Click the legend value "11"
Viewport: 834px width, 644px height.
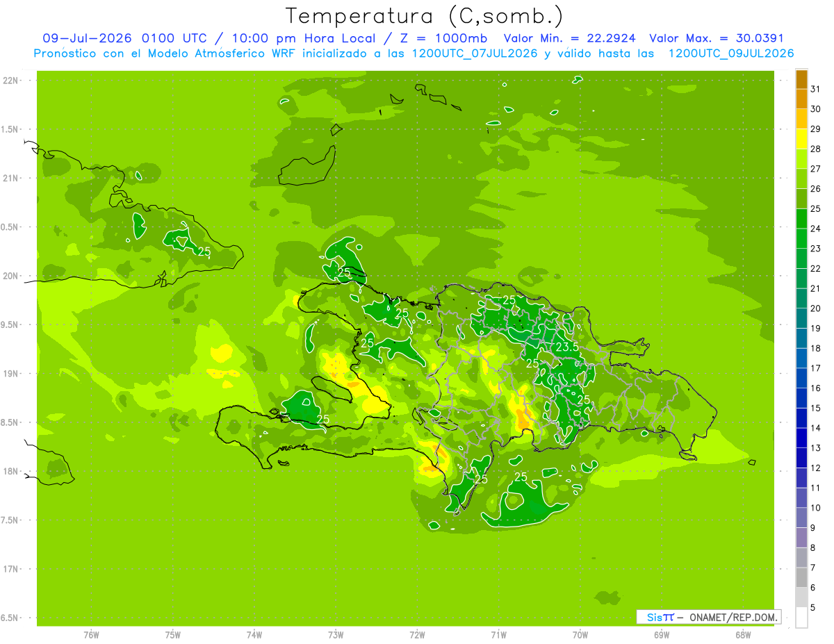tap(816, 488)
